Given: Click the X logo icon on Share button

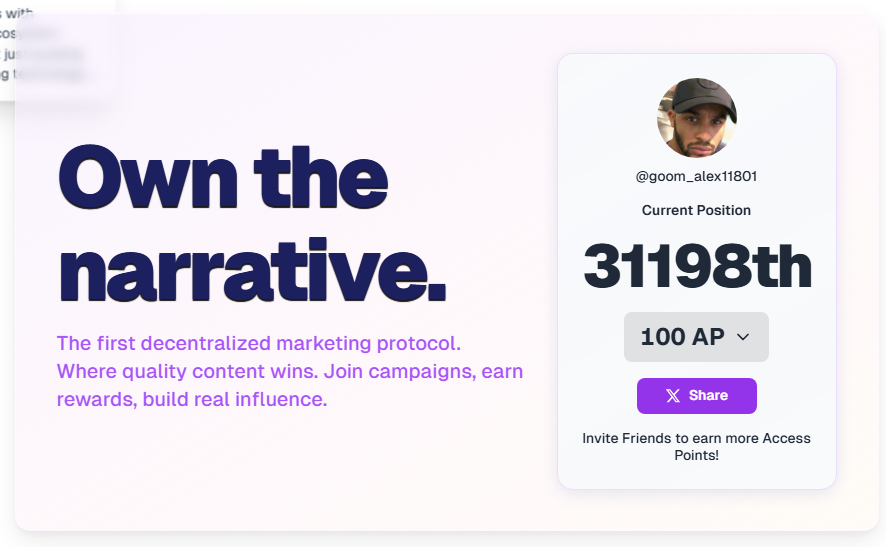Looking at the screenshot, I should [673, 396].
